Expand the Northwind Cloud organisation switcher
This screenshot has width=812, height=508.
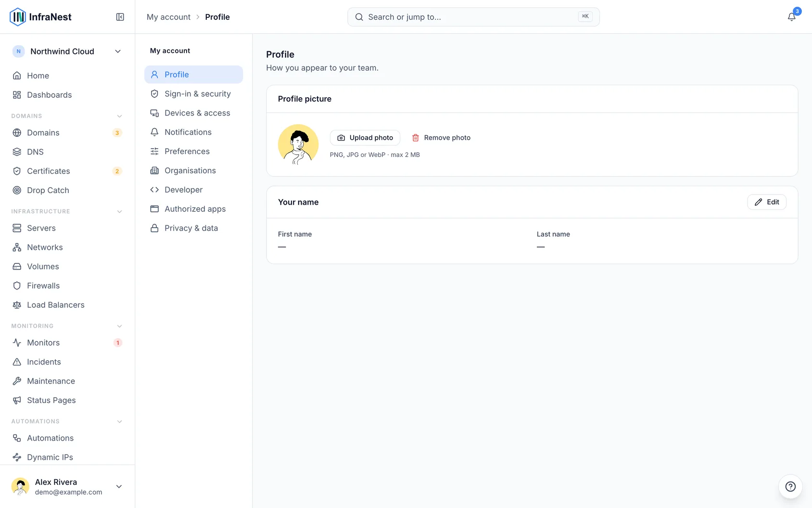(67, 52)
